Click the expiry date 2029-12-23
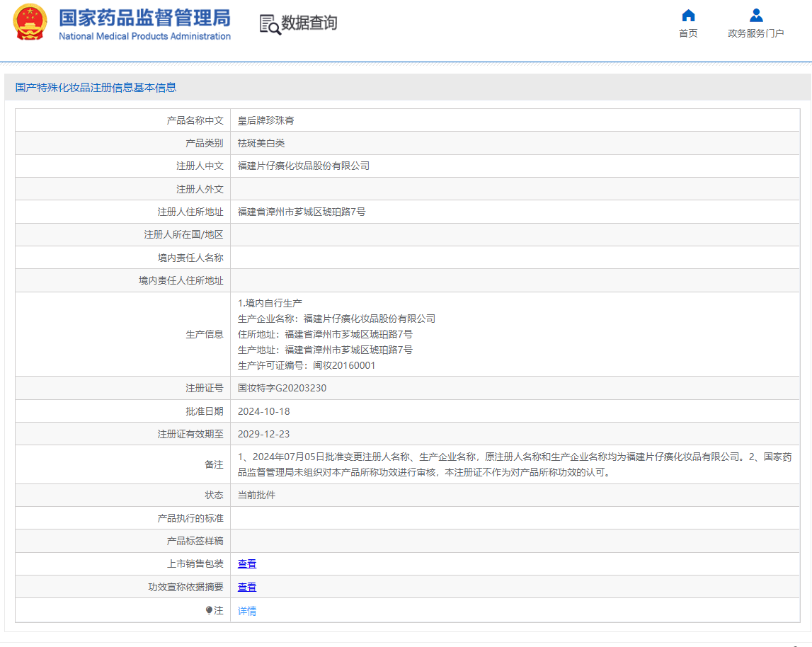Screen dimensions: 812x647 click(x=264, y=434)
